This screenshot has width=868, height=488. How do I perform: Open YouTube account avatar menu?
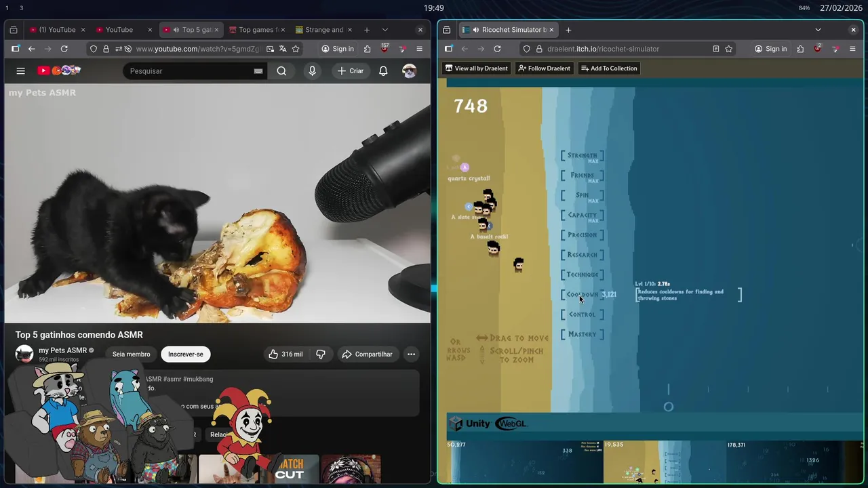click(x=409, y=70)
